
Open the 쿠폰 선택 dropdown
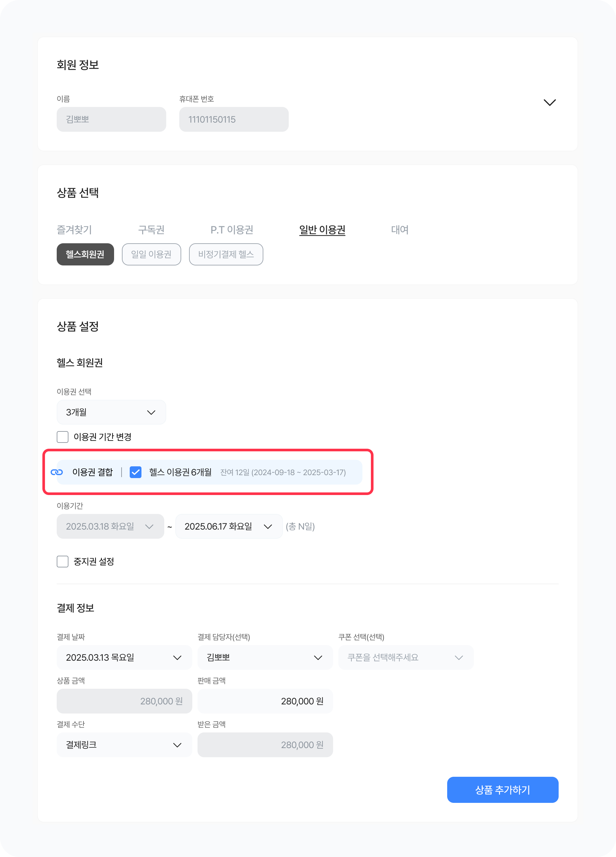click(405, 657)
